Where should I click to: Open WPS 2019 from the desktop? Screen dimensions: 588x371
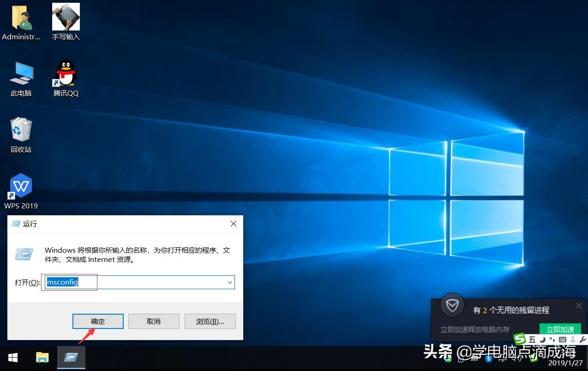[x=21, y=187]
